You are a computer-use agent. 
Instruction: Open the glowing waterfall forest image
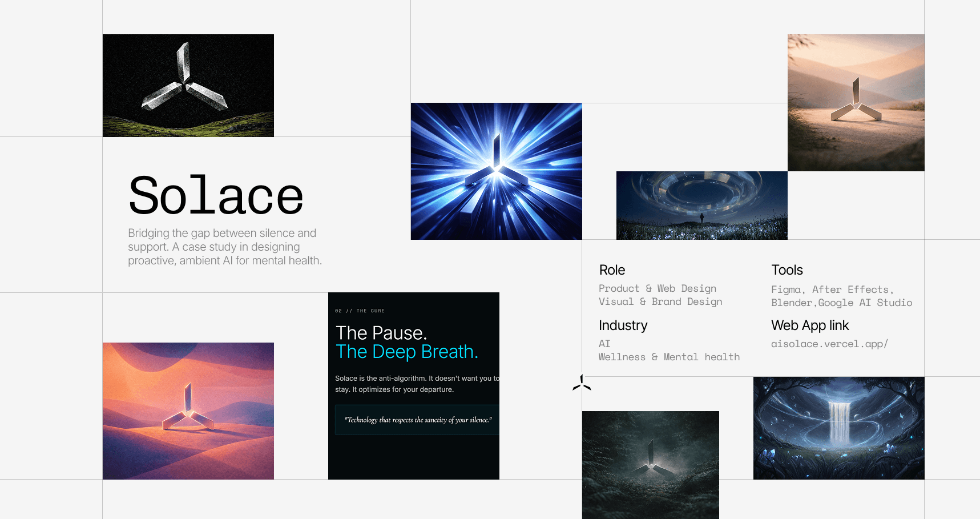[x=839, y=428]
